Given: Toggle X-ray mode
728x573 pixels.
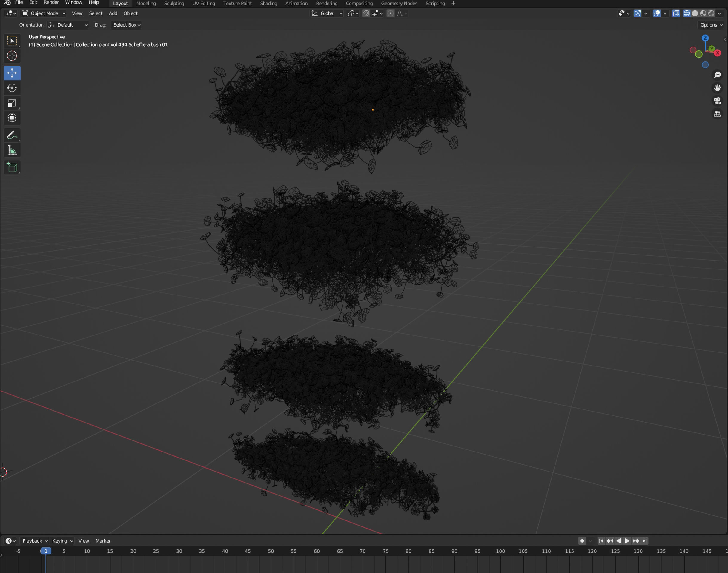Looking at the screenshot, I should pyautogui.click(x=676, y=13).
